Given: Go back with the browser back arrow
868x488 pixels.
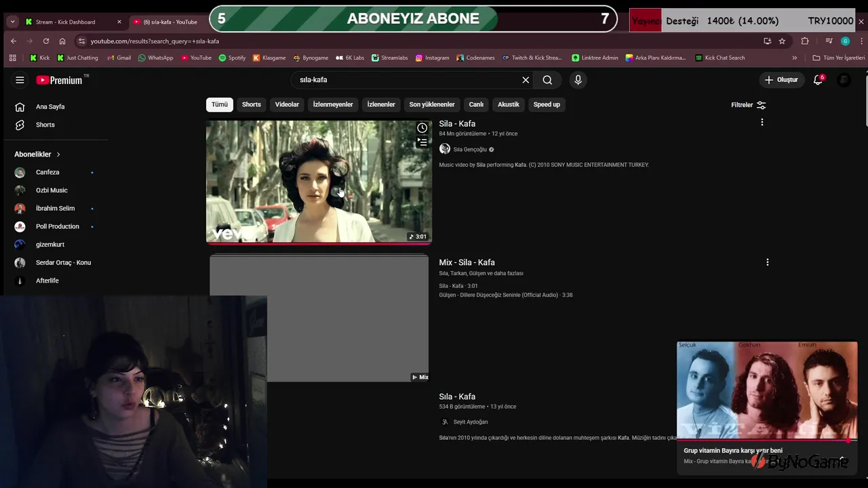Looking at the screenshot, I should 13,41.
